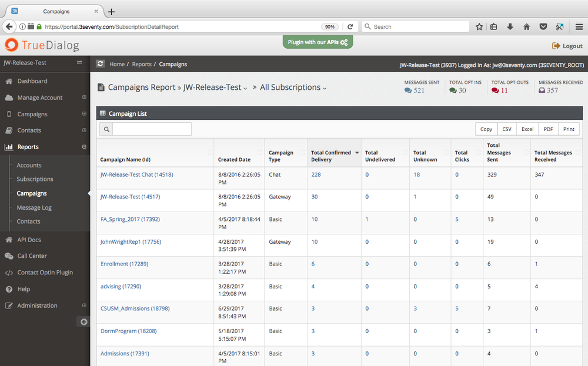The image size is (588, 366).
Task: Click the refresh icon next to Home breadcrumb
Action: click(100, 63)
